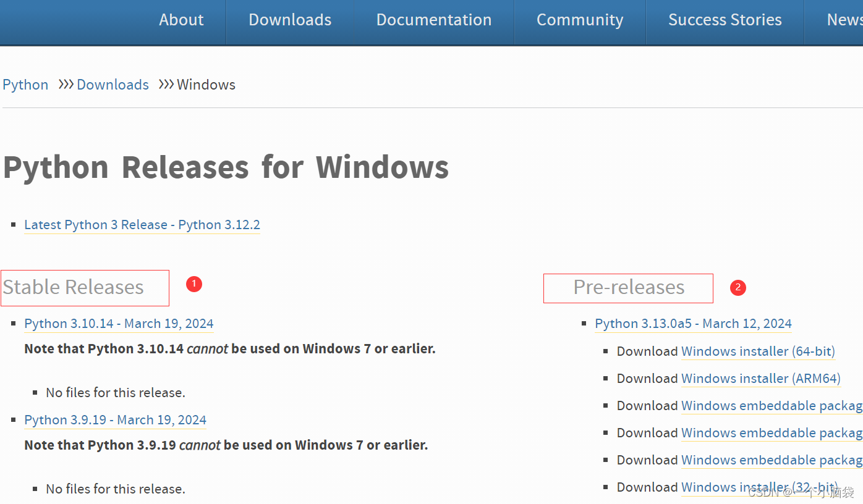Click the Python breadcrumb link
Screen dimensions: 863x504
pyautogui.click(x=25, y=85)
